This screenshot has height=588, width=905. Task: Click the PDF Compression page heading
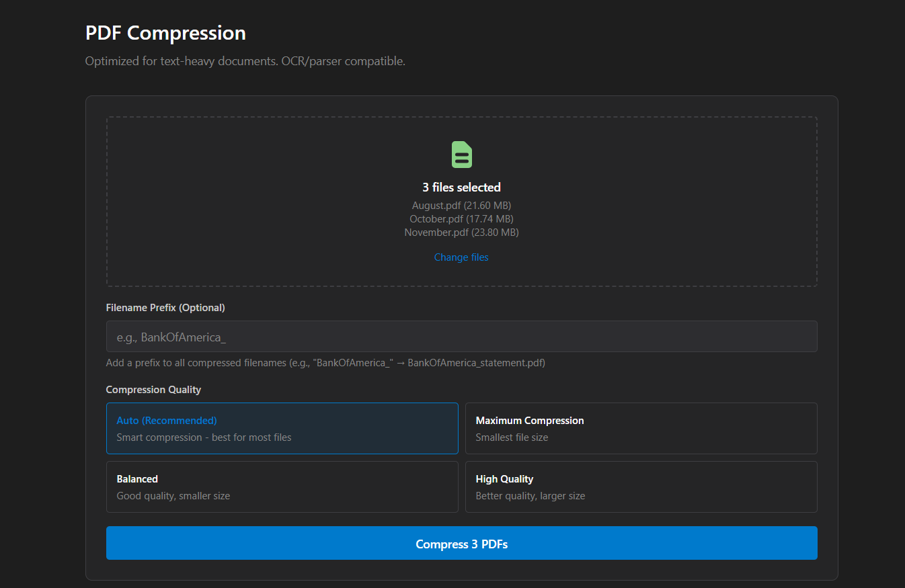point(165,33)
